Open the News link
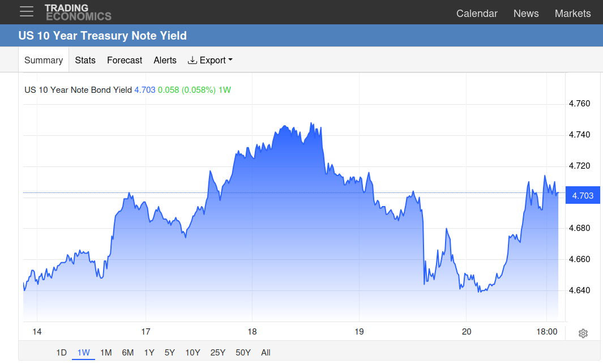The height and width of the screenshot is (364, 603). tap(526, 14)
